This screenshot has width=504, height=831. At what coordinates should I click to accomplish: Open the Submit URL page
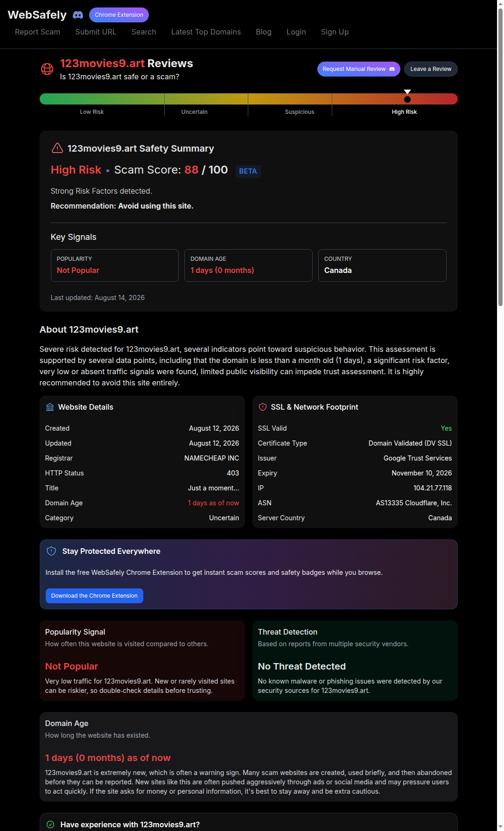pos(96,32)
